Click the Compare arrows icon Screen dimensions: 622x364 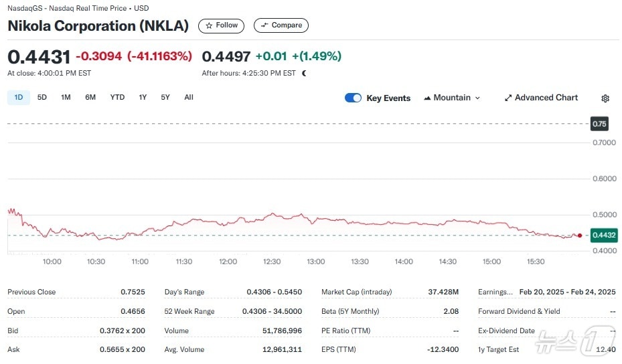coord(264,25)
